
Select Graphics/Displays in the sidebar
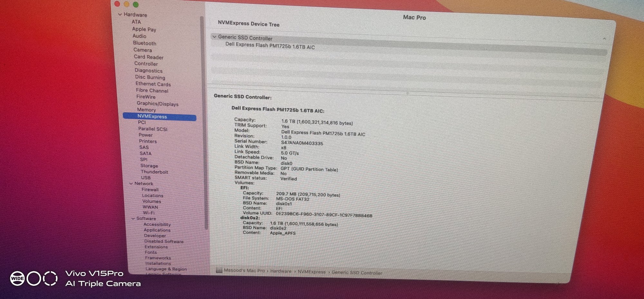157,104
